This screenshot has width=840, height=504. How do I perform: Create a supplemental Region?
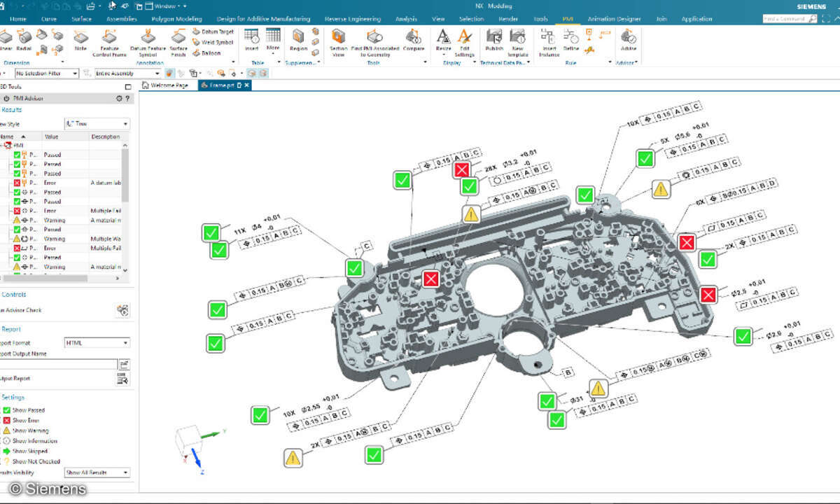298,40
